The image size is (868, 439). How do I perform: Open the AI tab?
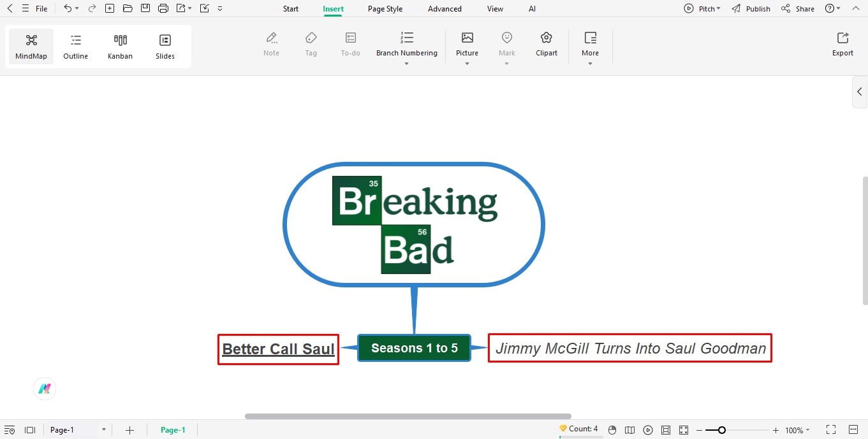click(532, 9)
